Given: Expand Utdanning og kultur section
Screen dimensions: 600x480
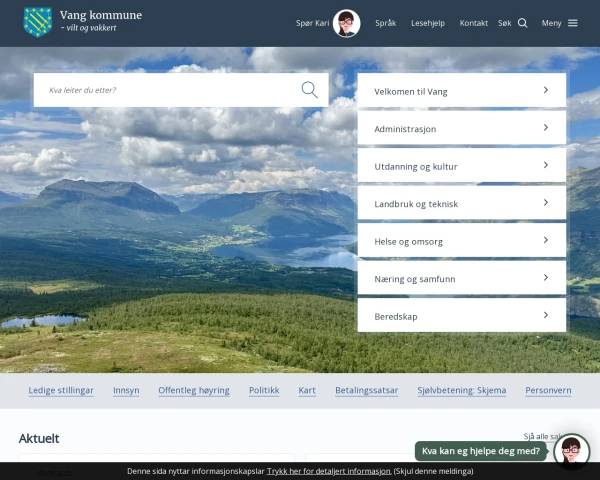Looking at the screenshot, I should click(x=461, y=165).
